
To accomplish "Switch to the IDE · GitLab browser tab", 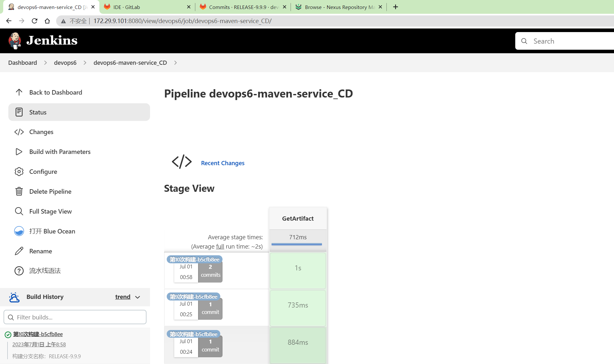I will pos(147,7).
